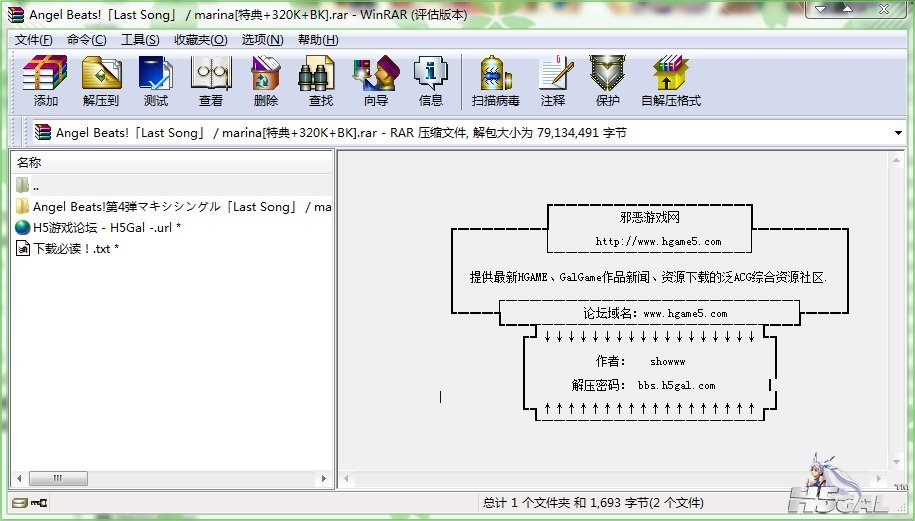
Task: Convert via 自解压格式 (SFX) icon
Action: point(670,81)
